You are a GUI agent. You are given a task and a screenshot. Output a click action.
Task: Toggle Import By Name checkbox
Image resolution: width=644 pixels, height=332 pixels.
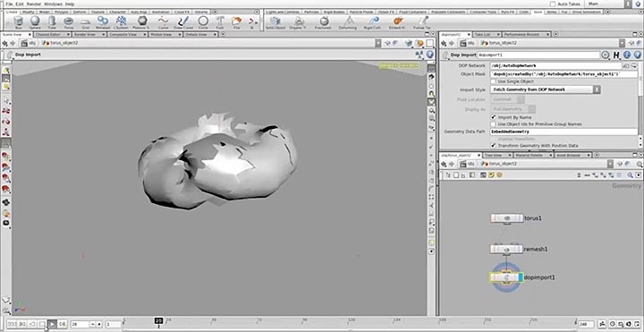(493, 117)
